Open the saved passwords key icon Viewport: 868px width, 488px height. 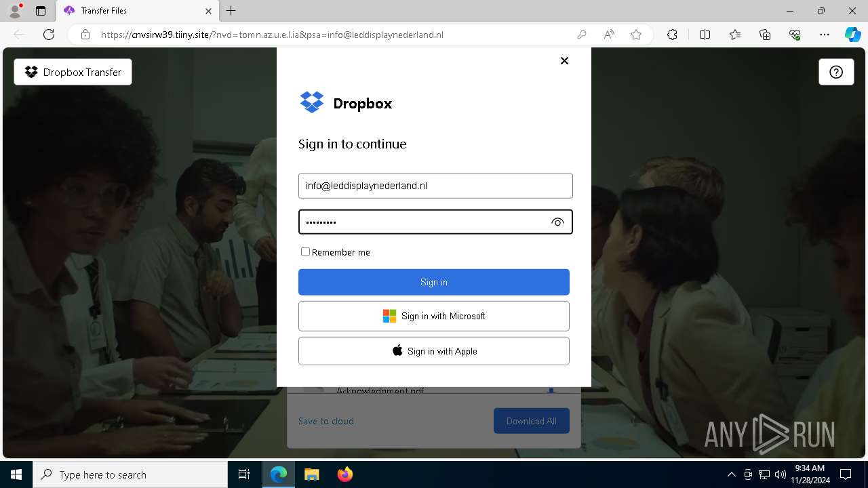pos(582,35)
